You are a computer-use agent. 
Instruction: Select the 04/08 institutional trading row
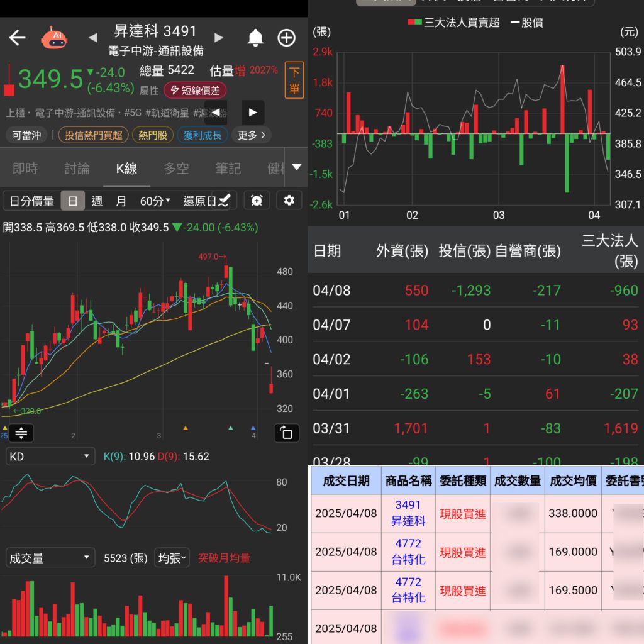[x=475, y=291]
